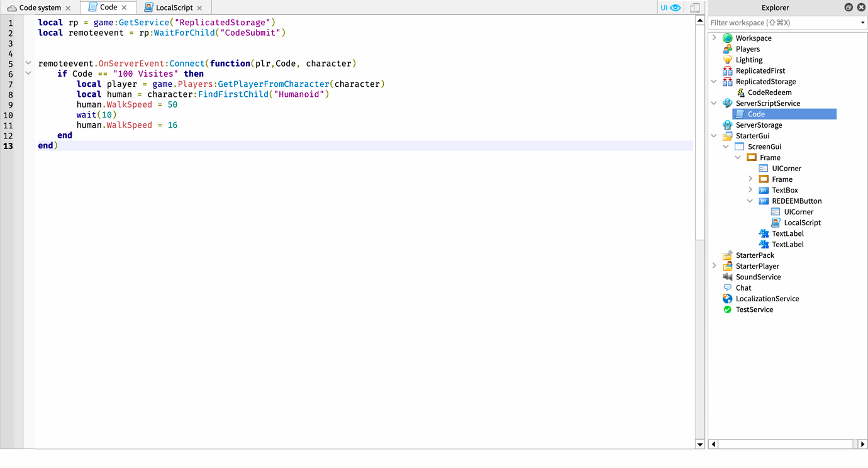Click the Explorer horizontal scroll right arrow
This screenshot has height=468, width=868.
click(862, 444)
